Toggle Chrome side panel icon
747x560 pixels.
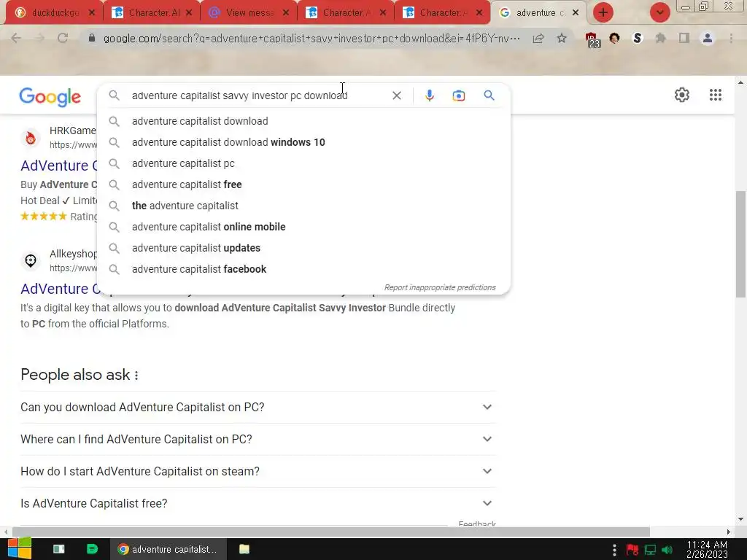(684, 38)
